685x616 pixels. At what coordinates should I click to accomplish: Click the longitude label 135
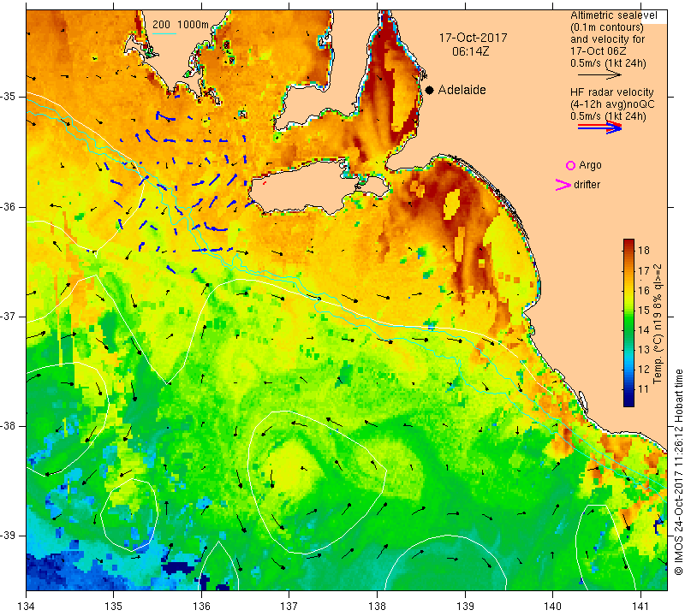click(114, 606)
